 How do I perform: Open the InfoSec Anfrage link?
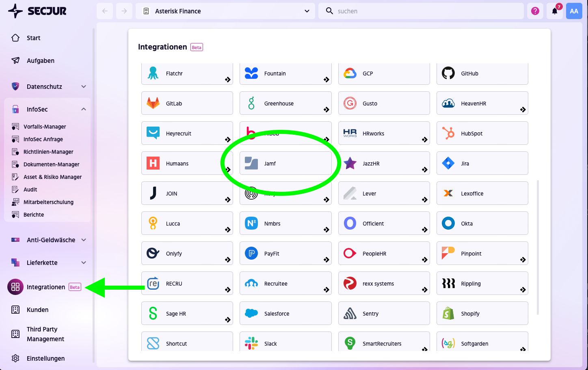click(43, 139)
